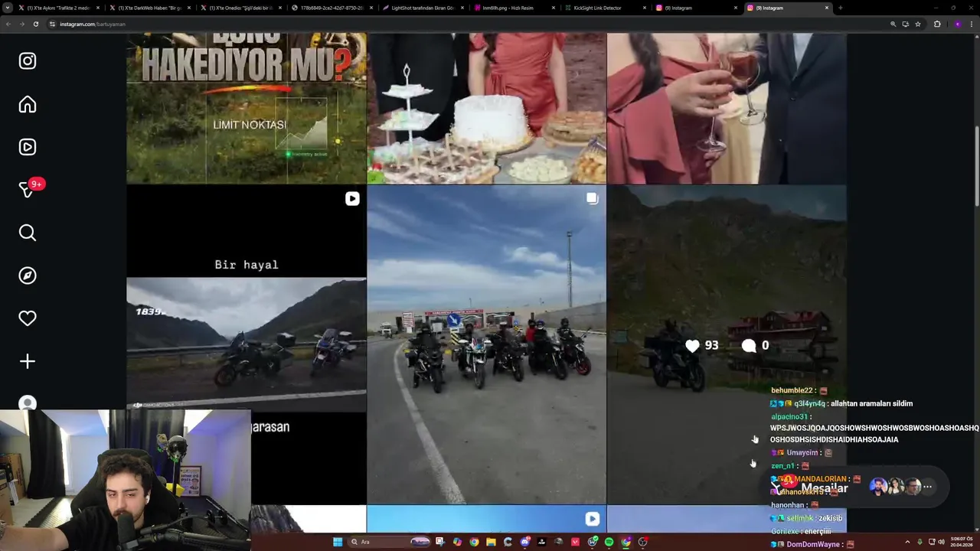The height and width of the screenshot is (551, 980).
Task: Reload the page in browser toolbar
Action: coord(35,24)
